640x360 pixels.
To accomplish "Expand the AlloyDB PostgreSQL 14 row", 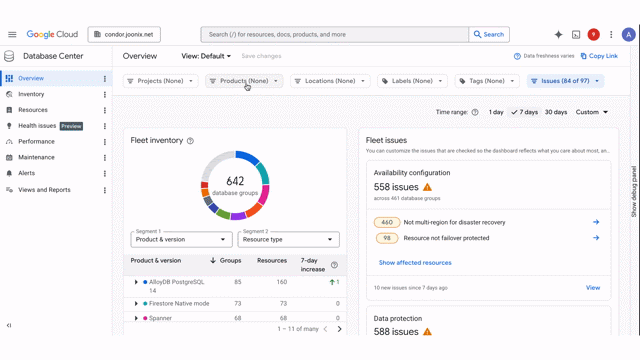I will 136,282.
